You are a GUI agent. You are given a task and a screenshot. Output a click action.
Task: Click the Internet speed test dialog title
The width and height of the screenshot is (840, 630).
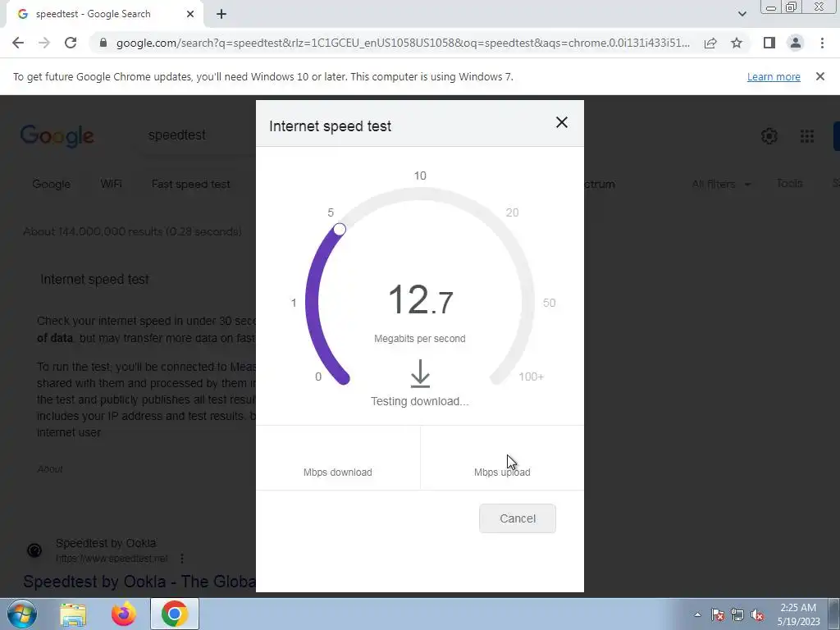[x=330, y=126]
